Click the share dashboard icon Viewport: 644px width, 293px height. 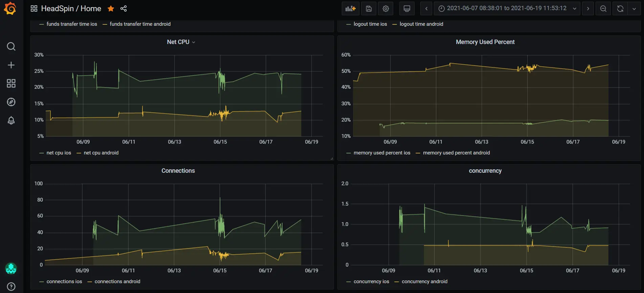point(124,9)
